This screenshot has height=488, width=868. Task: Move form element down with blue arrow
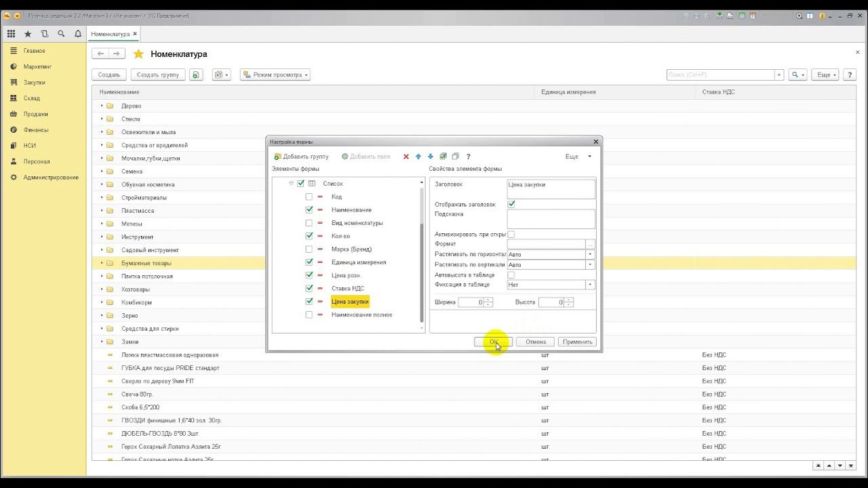(430, 157)
